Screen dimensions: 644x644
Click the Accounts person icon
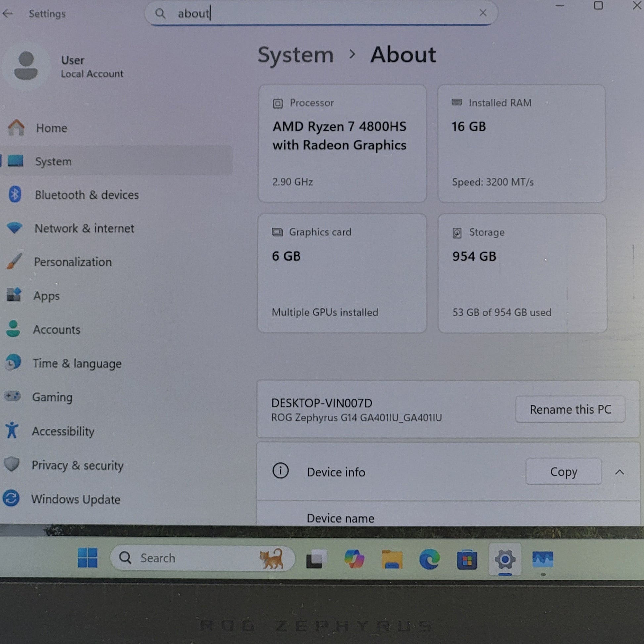[x=13, y=329]
